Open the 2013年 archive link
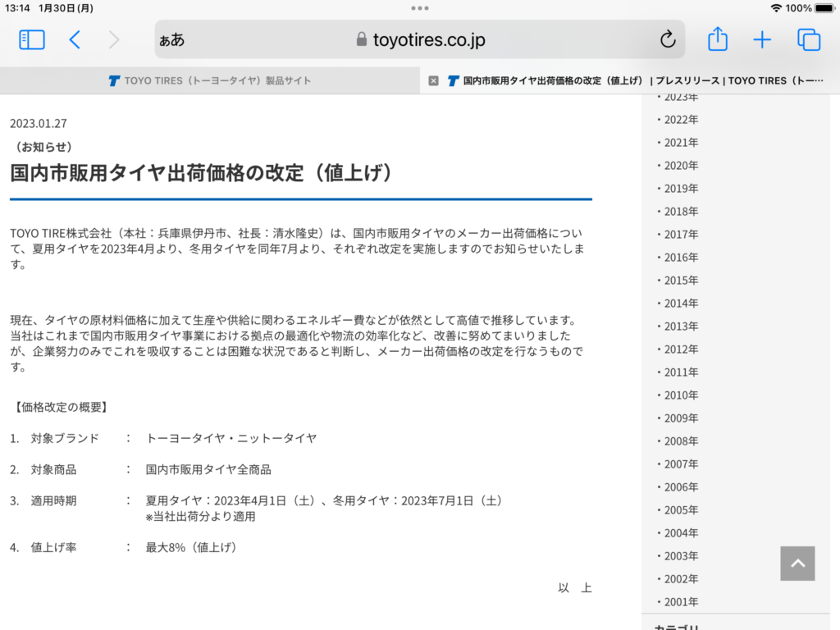Image resolution: width=840 pixels, height=630 pixels. click(681, 326)
